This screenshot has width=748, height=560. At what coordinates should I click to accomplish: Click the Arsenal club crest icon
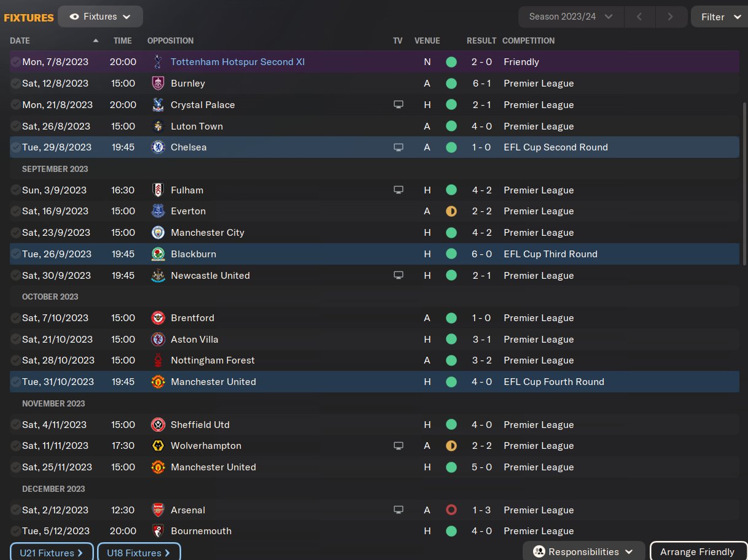(x=158, y=510)
